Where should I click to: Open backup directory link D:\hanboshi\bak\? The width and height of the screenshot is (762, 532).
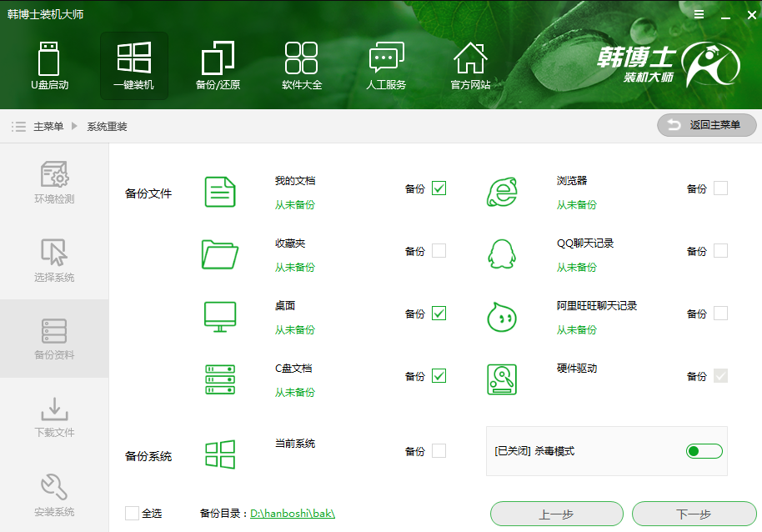tap(291, 514)
